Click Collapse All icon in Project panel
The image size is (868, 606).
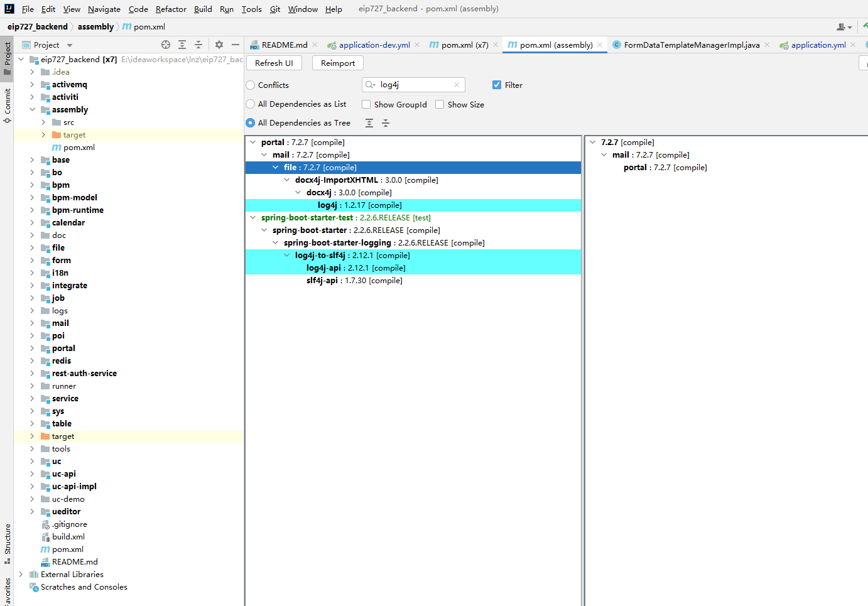click(x=198, y=45)
